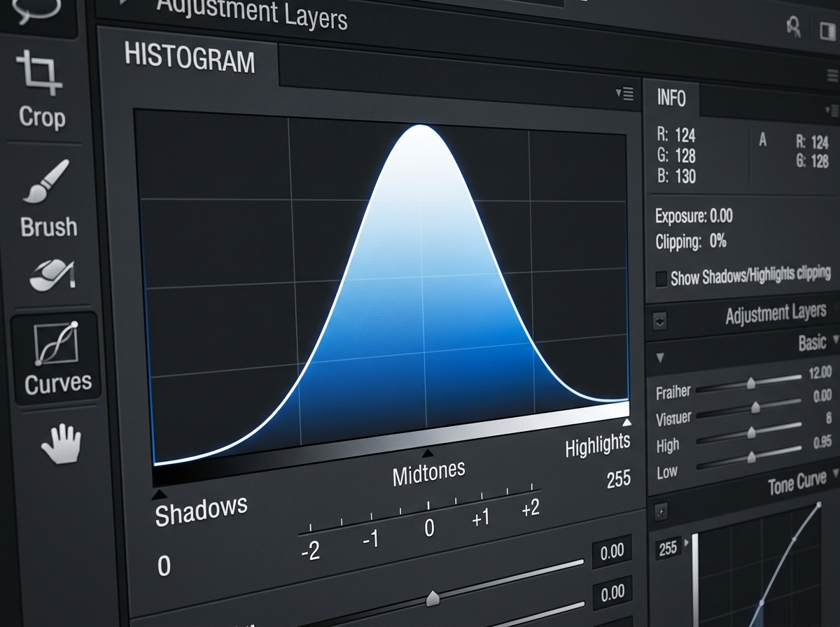
Task: Click the Shadows label below the histogram
Action: coord(200,507)
